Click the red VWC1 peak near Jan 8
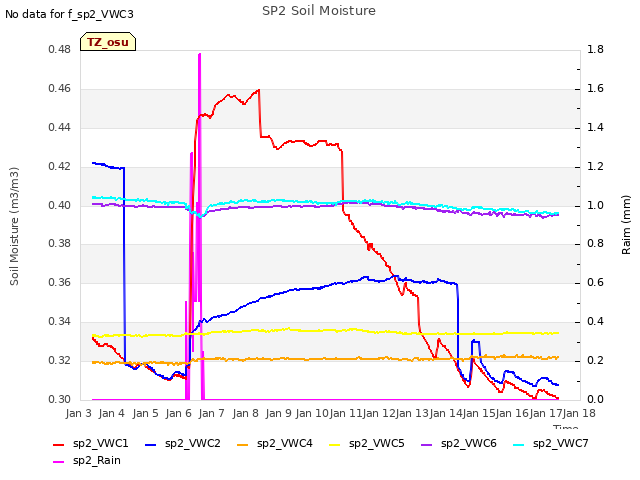Viewport: 640px width, 480px height. 258,90
